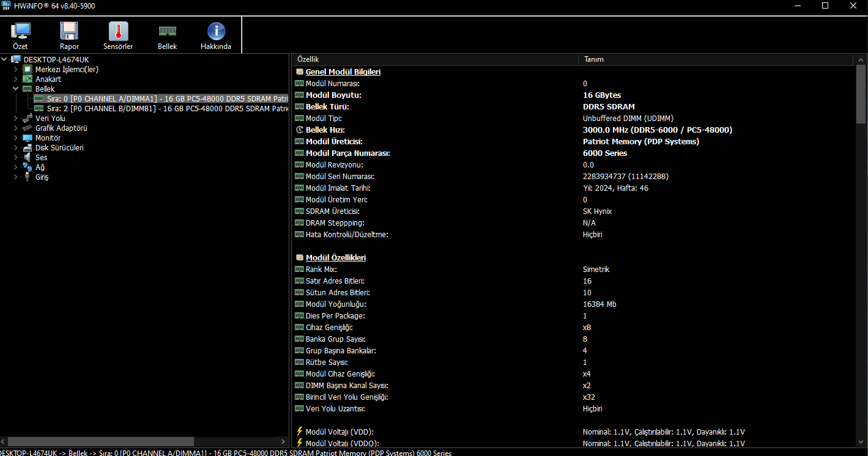
Task: Click the SK Hynix value
Action: (x=597, y=211)
